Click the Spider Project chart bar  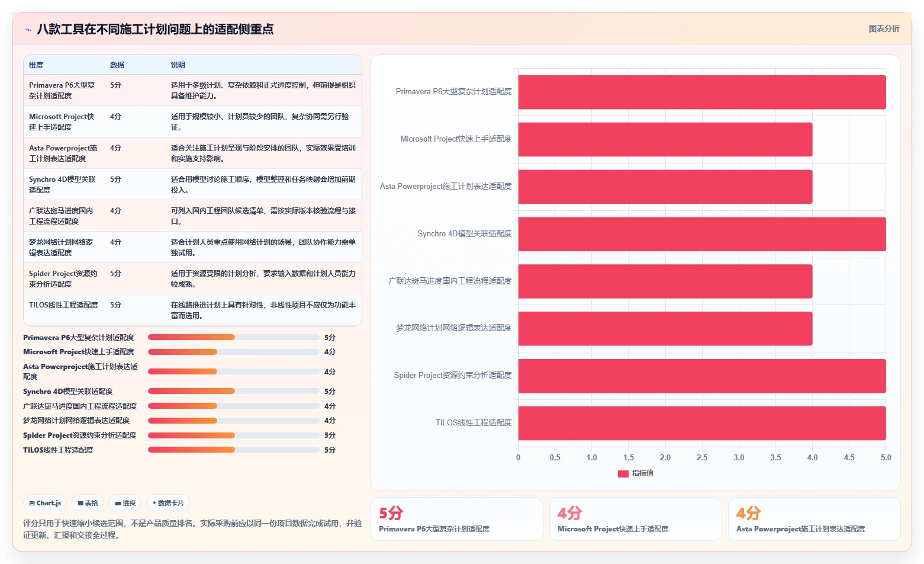click(702, 376)
